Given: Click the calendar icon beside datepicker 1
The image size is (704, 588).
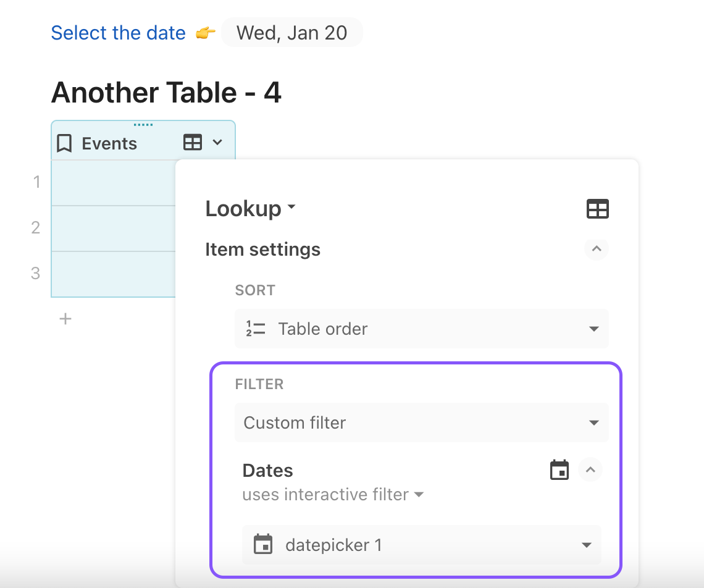Looking at the screenshot, I should [x=263, y=545].
